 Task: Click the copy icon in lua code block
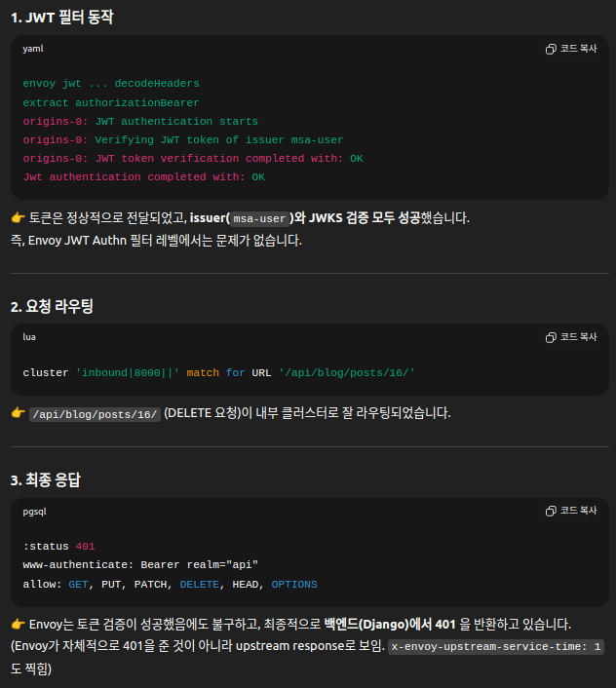(551, 337)
